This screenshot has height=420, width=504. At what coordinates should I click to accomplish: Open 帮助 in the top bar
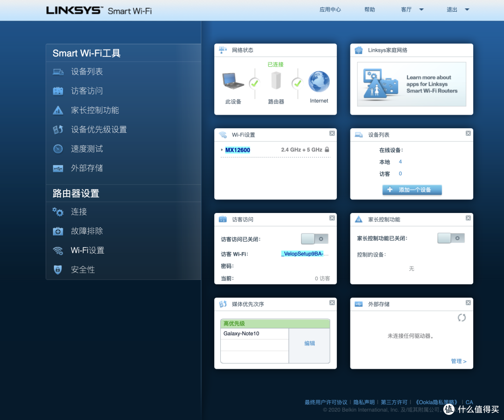coord(370,10)
